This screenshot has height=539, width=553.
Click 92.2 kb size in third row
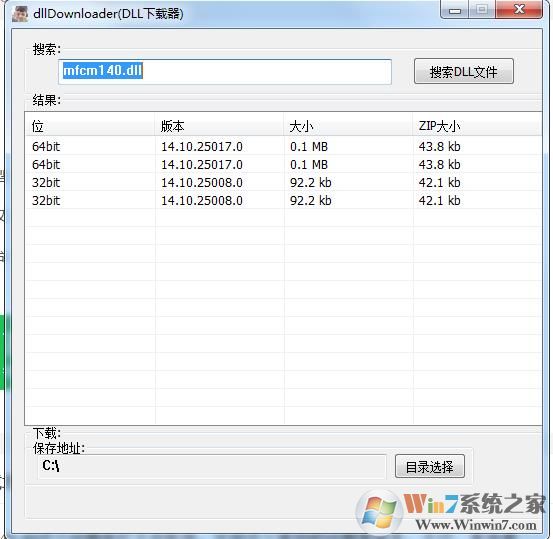click(311, 182)
